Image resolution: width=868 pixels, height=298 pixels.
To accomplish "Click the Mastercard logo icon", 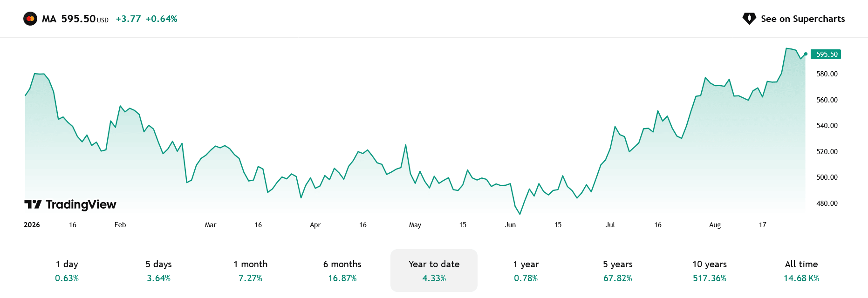I will [x=30, y=19].
